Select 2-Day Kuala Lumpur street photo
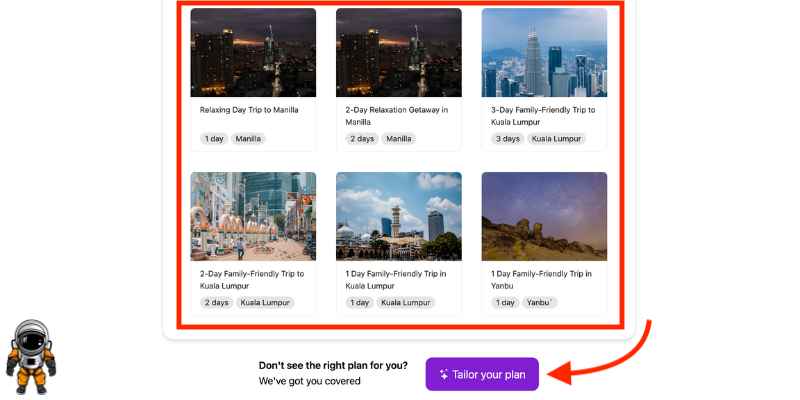The height and width of the screenshot is (400, 800). [x=253, y=216]
